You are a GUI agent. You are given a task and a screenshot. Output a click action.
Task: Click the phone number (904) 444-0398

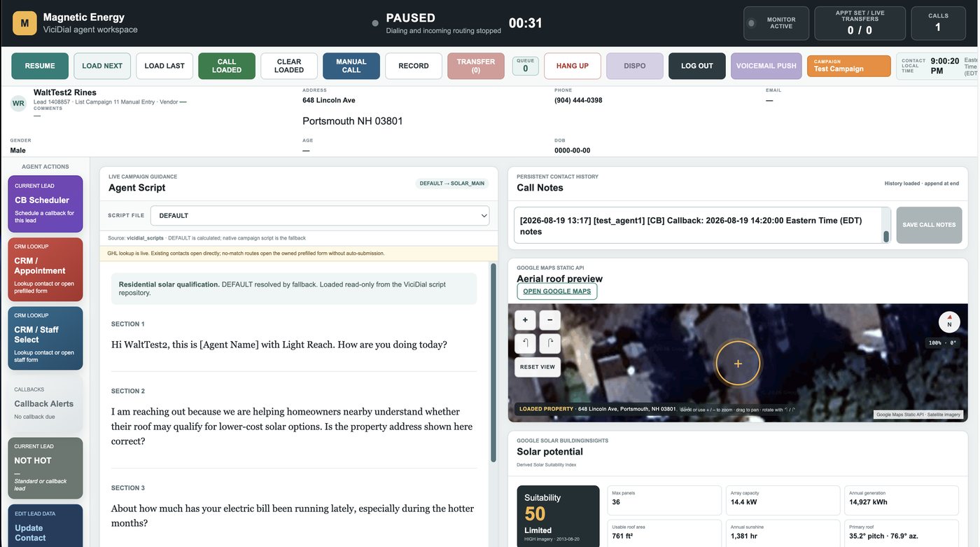578,100
